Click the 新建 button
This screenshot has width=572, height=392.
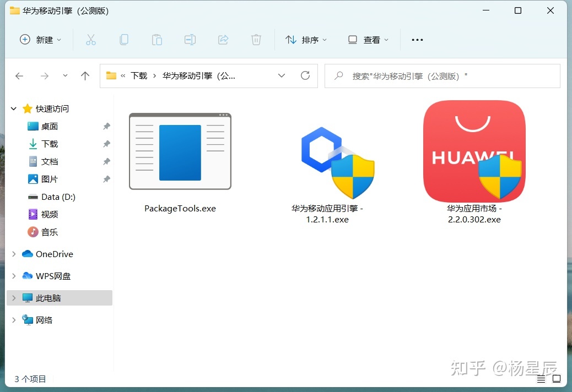pos(41,39)
